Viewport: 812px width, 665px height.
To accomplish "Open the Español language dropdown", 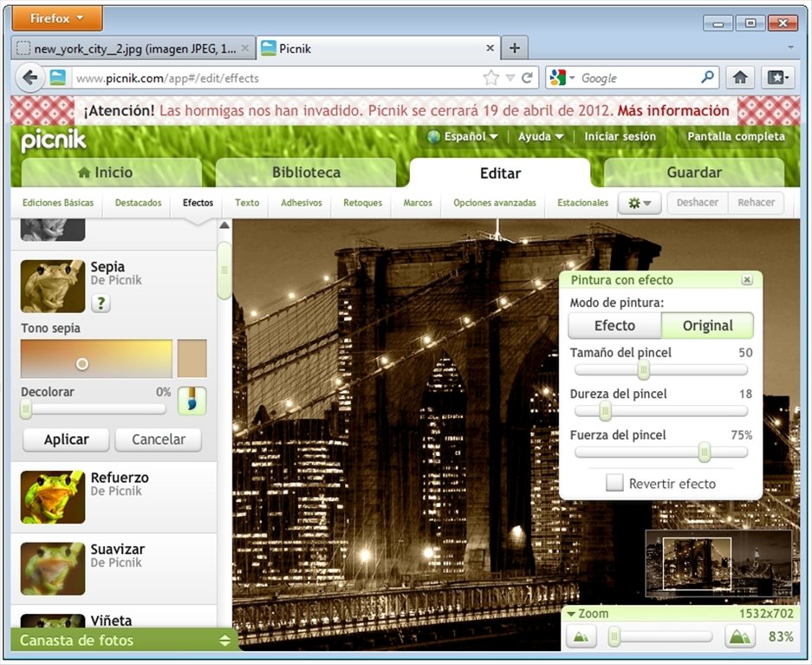I will click(x=464, y=137).
